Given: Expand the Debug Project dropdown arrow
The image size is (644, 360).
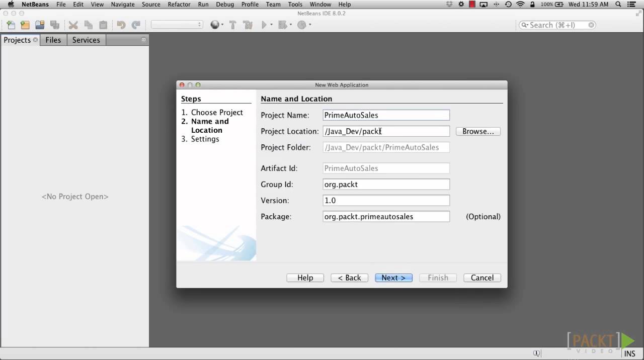Looking at the screenshot, I should (x=290, y=25).
